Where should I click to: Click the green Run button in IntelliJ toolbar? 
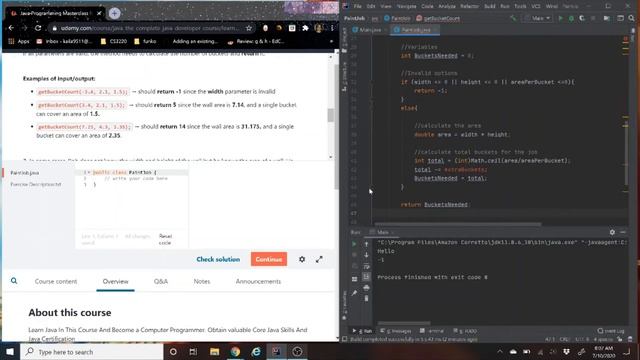tap(560, 18)
